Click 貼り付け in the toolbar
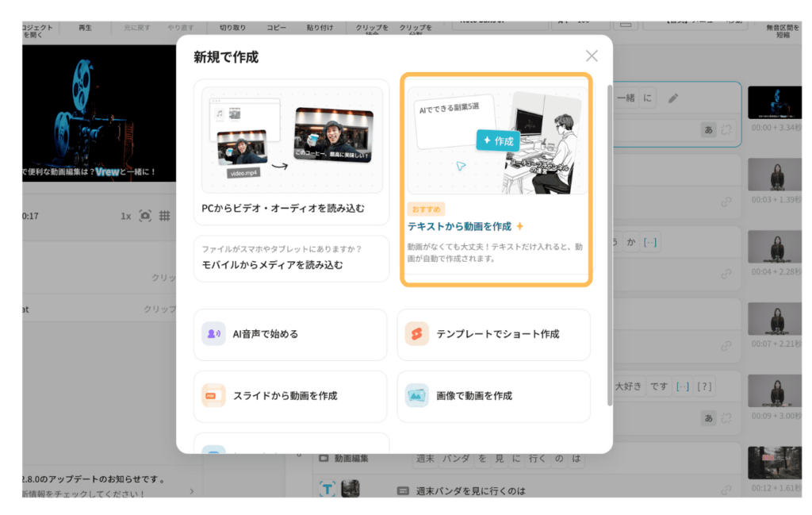The width and height of the screenshot is (812, 515). coord(320,26)
